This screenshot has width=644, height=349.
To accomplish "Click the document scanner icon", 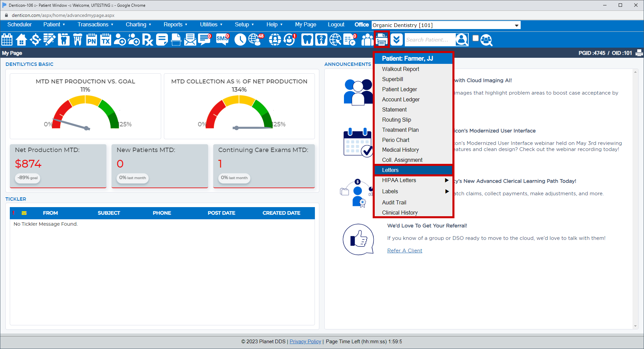I will pyautogui.click(x=176, y=40).
